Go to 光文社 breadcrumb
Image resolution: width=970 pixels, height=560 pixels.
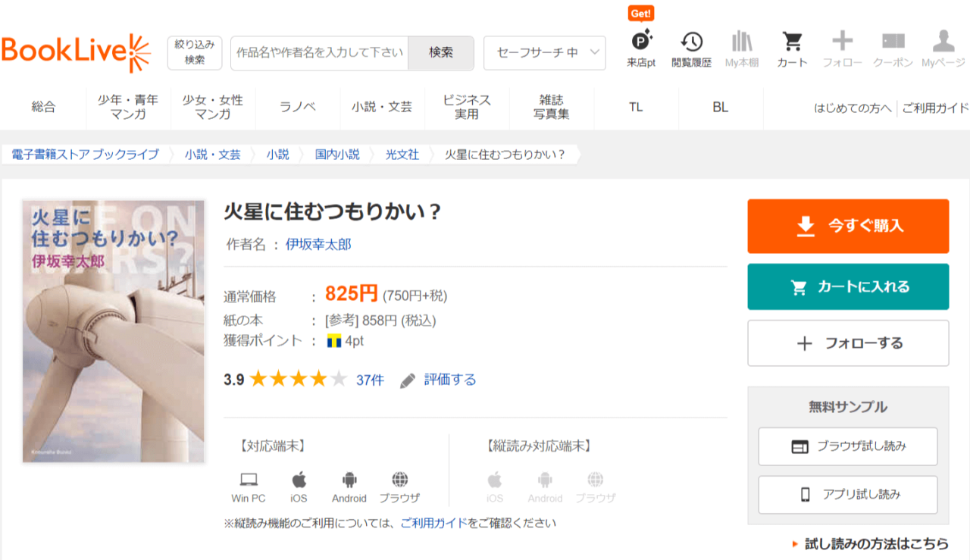(x=402, y=155)
